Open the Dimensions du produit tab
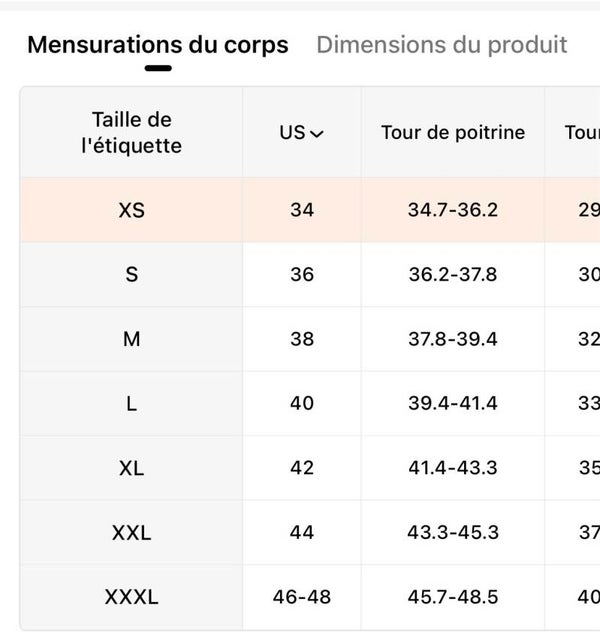Screen dimensions: 600x644 [x=441, y=45]
